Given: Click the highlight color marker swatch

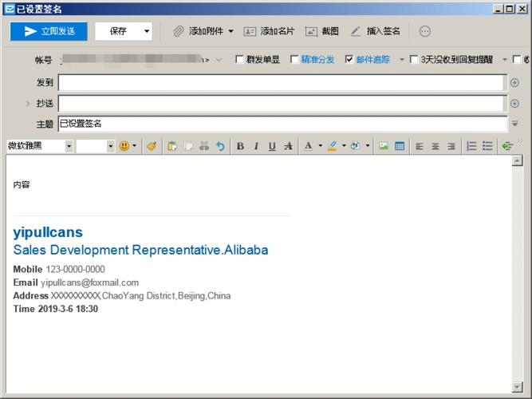Looking at the screenshot, I should [333, 146].
